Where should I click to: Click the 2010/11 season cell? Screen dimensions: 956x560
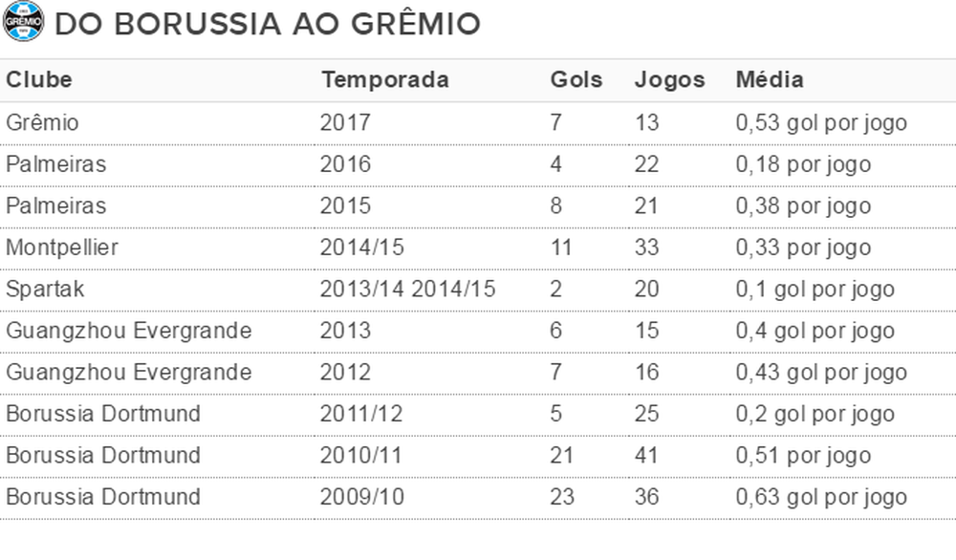coord(361,455)
